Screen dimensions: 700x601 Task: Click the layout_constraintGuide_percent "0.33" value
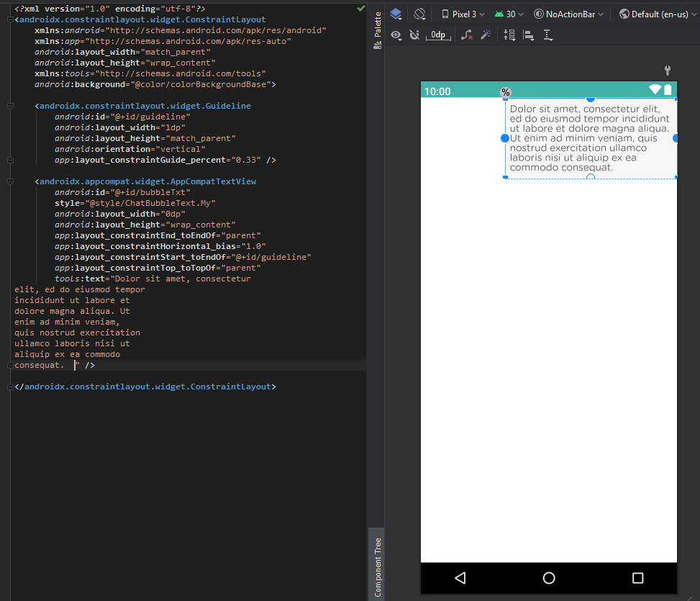pos(246,160)
